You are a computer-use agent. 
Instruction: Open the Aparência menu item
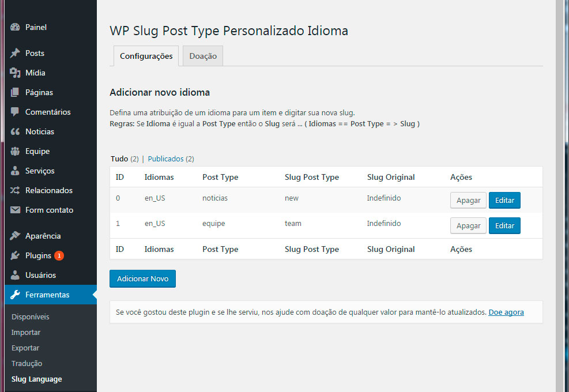(x=43, y=236)
